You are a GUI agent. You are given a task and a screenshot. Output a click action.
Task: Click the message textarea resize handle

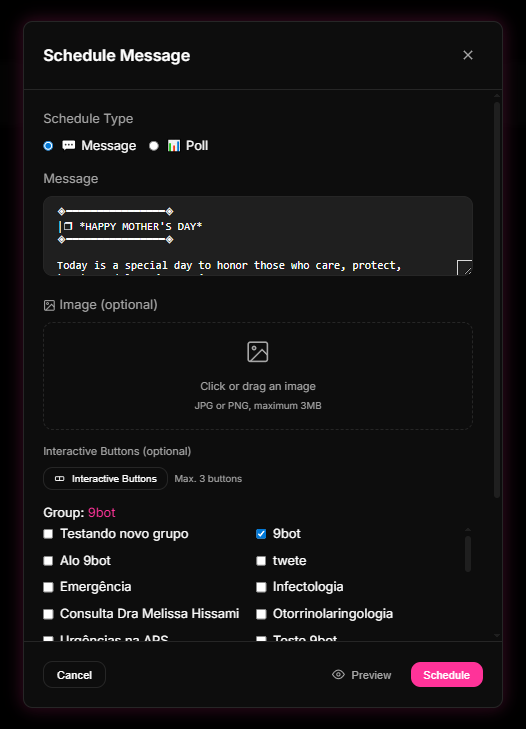tap(465, 268)
